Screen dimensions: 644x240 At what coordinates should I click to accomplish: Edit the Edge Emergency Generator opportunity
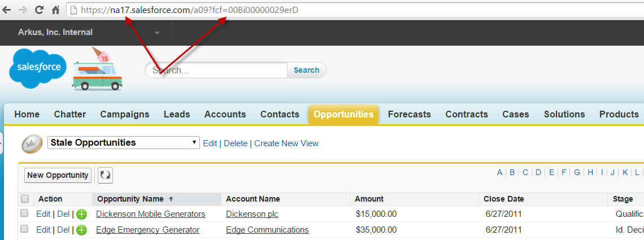click(43, 229)
